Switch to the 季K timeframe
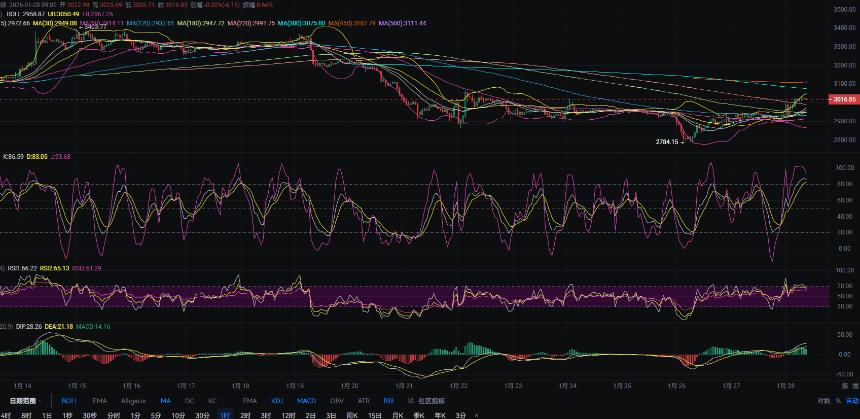 point(420,415)
